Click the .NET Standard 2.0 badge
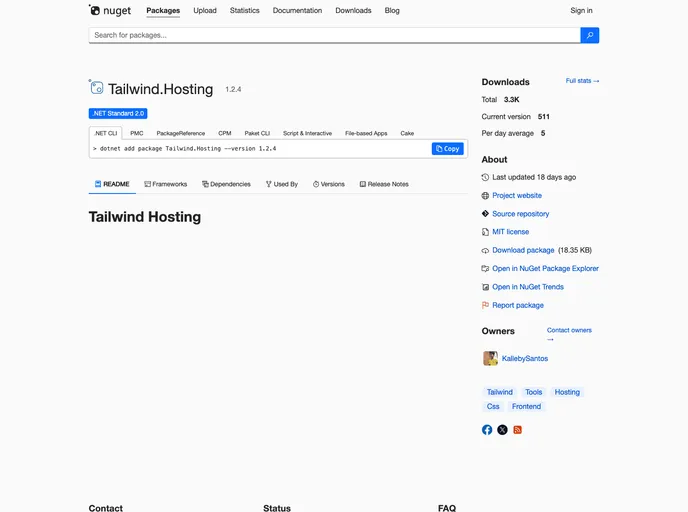Screen dimensions: 688x512 tap(118, 114)
